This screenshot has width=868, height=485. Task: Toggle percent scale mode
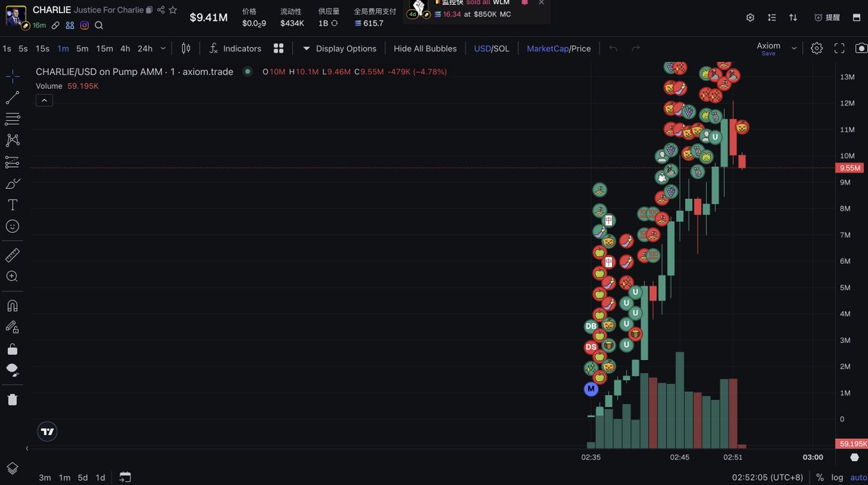(x=820, y=477)
